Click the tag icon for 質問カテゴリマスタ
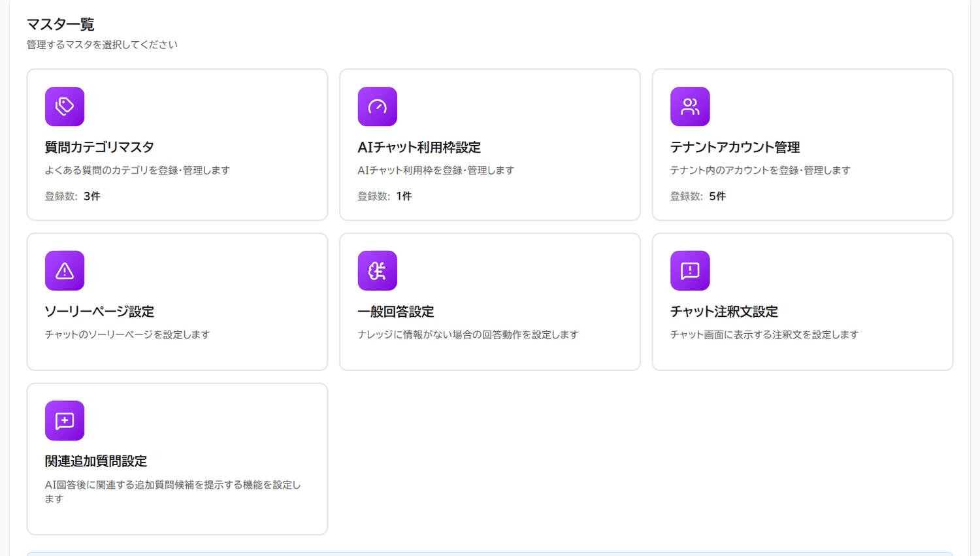The height and width of the screenshot is (556, 980). coord(65,106)
